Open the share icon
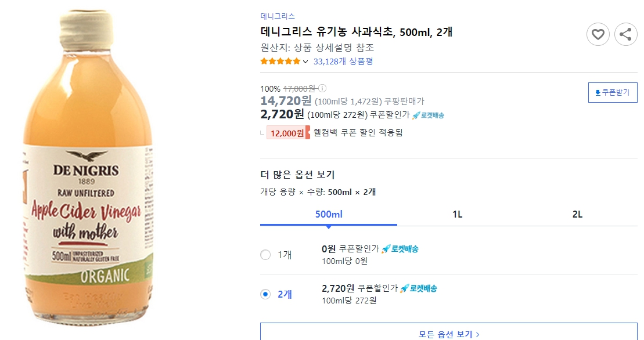 click(625, 34)
